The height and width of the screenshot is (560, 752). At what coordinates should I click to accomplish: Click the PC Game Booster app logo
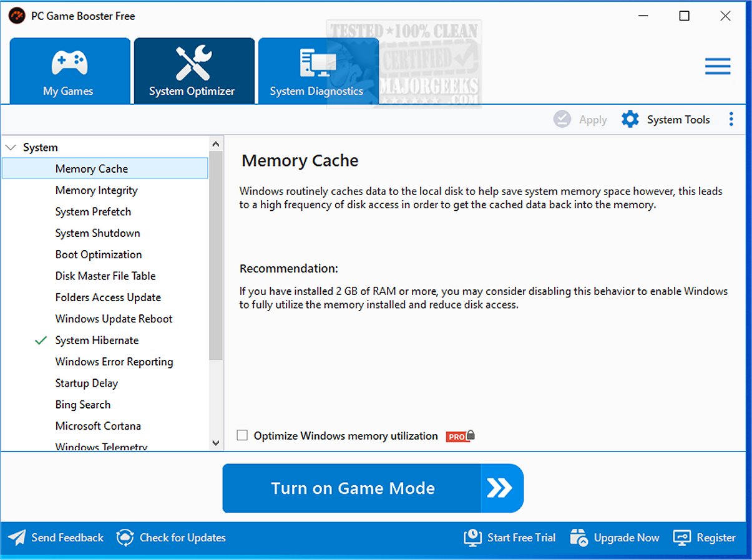point(16,16)
